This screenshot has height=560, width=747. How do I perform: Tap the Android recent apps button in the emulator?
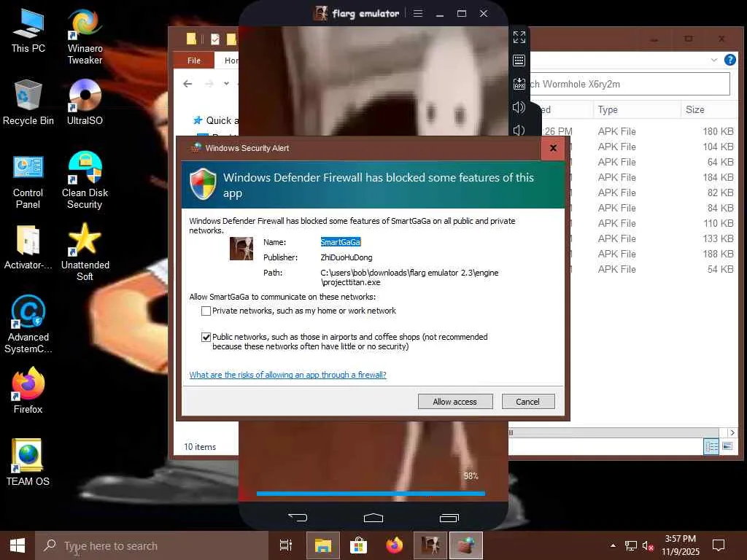pyautogui.click(x=449, y=518)
